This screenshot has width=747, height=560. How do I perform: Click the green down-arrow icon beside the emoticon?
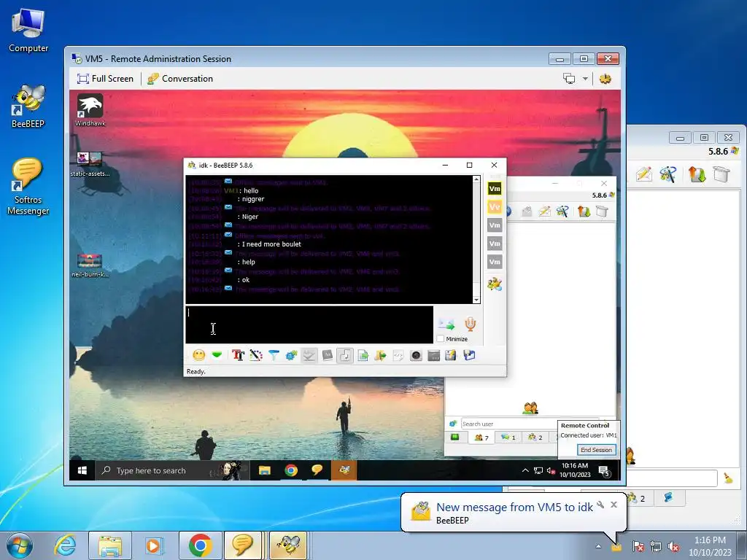pos(217,355)
